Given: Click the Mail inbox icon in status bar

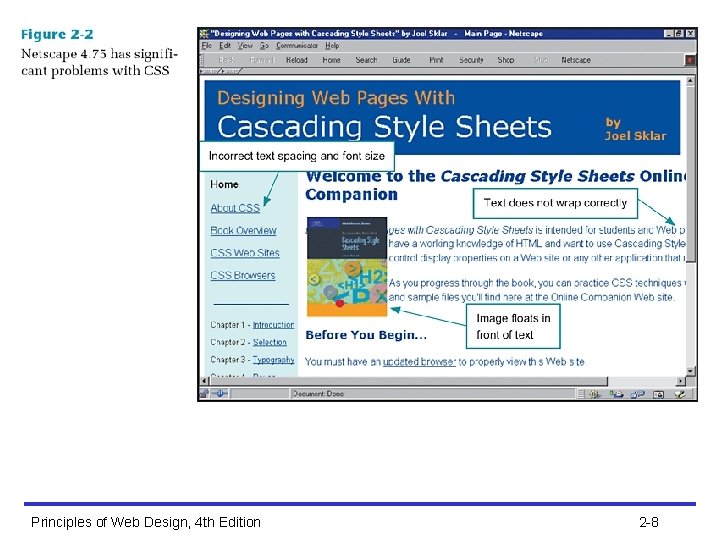Looking at the screenshot, I should (x=616, y=394).
